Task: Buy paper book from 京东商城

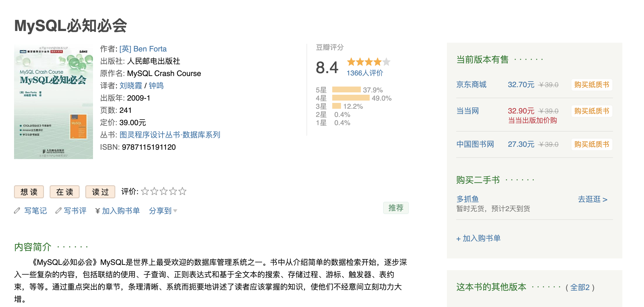Action: (x=591, y=85)
